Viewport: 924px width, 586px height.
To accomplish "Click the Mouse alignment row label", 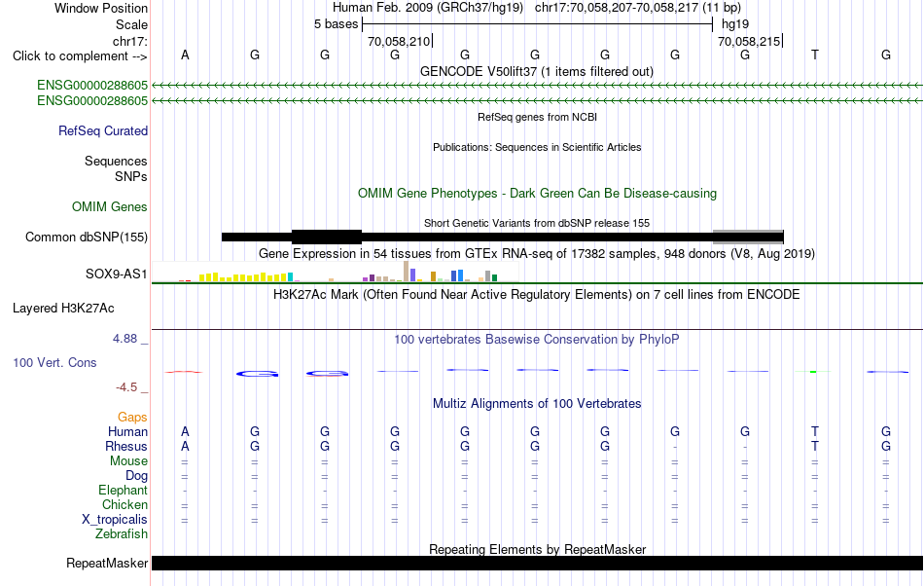I will point(128,461).
